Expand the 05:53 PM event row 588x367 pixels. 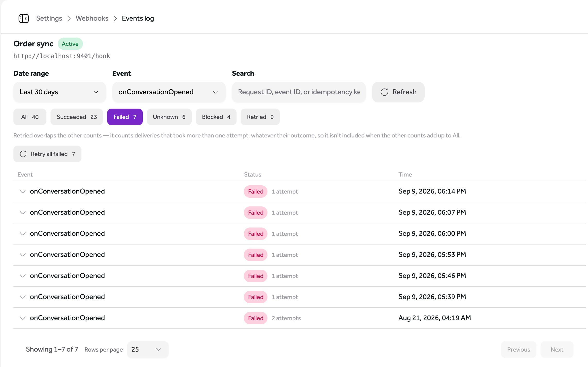click(23, 255)
